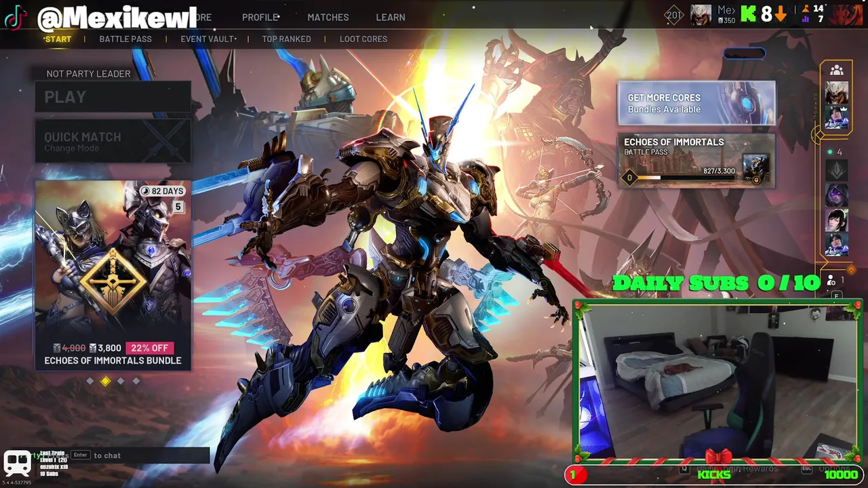The width and height of the screenshot is (868, 488).
Task: Click the account level 201 badge
Action: click(x=673, y=15)
